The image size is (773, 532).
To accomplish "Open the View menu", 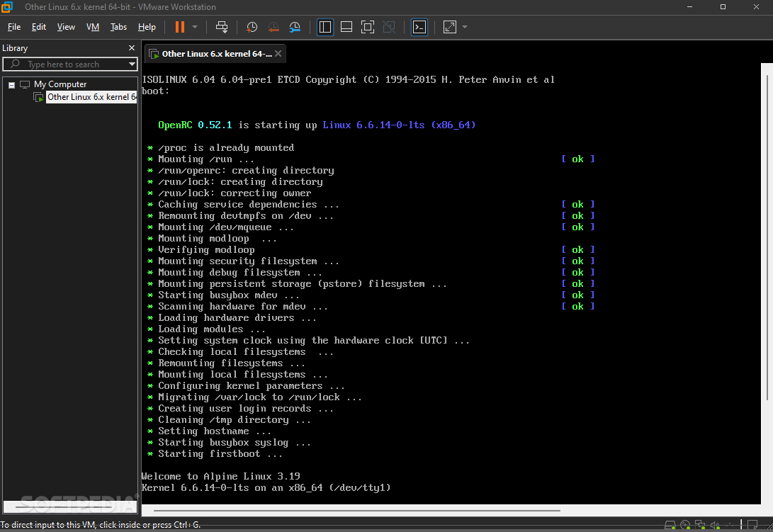I will click(x=66, y=27).
